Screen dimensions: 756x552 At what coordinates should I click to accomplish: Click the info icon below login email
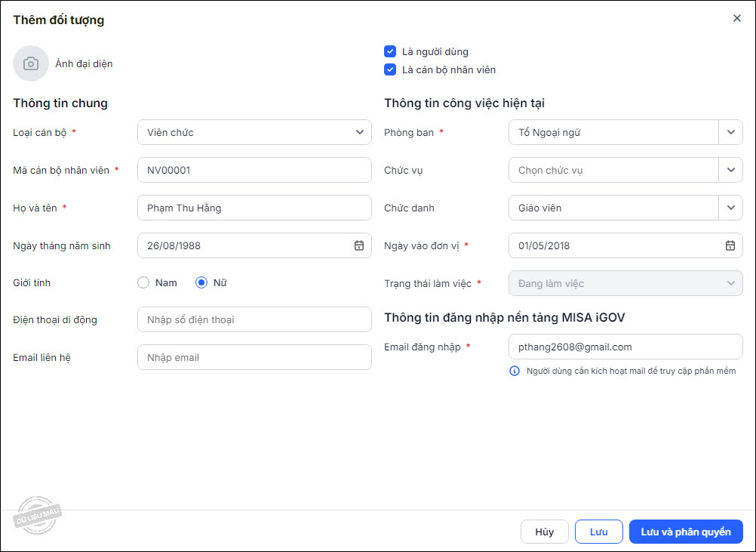tap(515, 371)
